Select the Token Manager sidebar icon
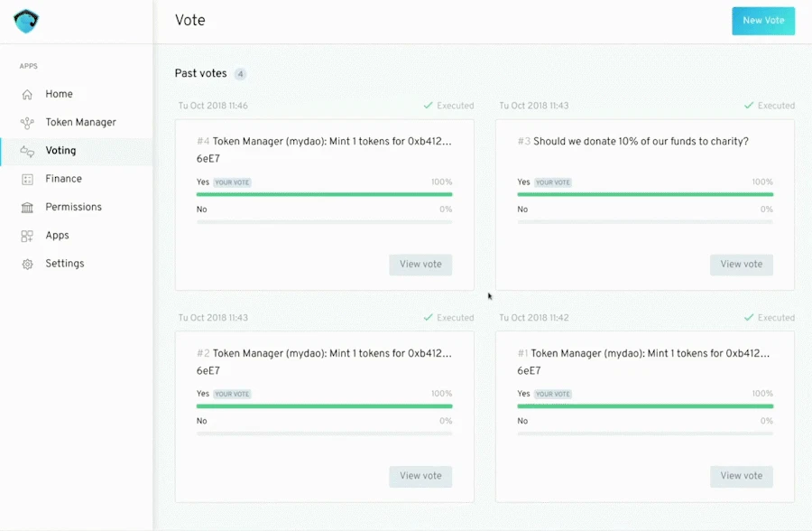The width and height of the screenshot is (812, 531). click(27, 123)
